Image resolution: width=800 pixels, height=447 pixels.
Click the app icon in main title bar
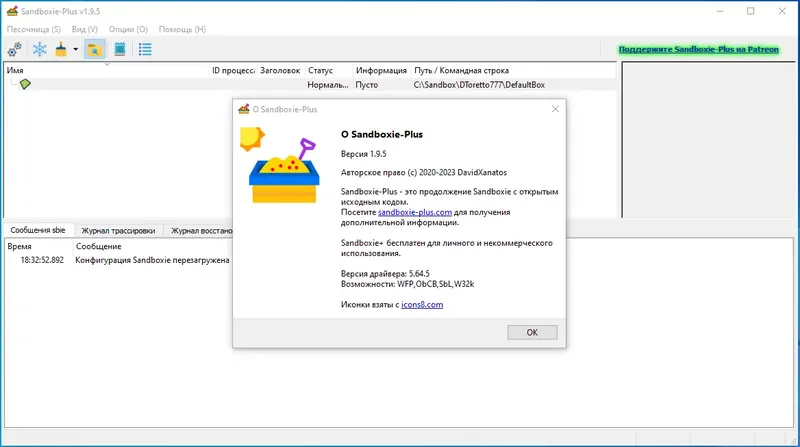tap(12, 11)
